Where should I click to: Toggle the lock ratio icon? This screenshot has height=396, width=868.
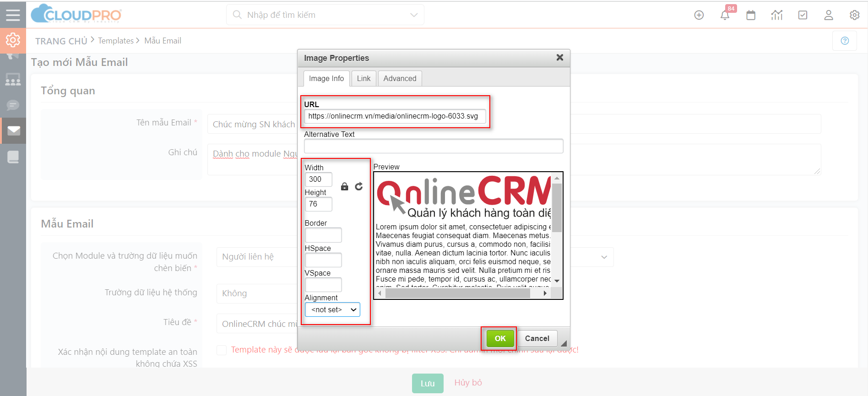pos(345,186)
